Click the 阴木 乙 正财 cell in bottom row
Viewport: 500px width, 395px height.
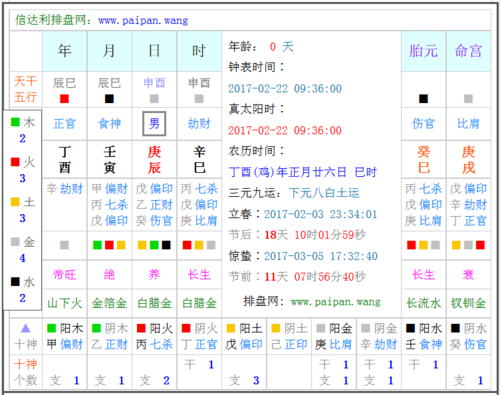coord(110,336)
